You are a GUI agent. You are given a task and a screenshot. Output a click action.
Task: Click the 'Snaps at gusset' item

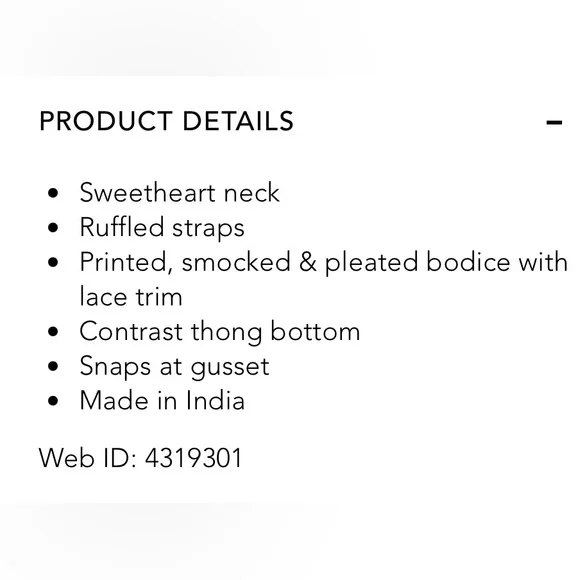pyautogui.click(x=174, y=367)
